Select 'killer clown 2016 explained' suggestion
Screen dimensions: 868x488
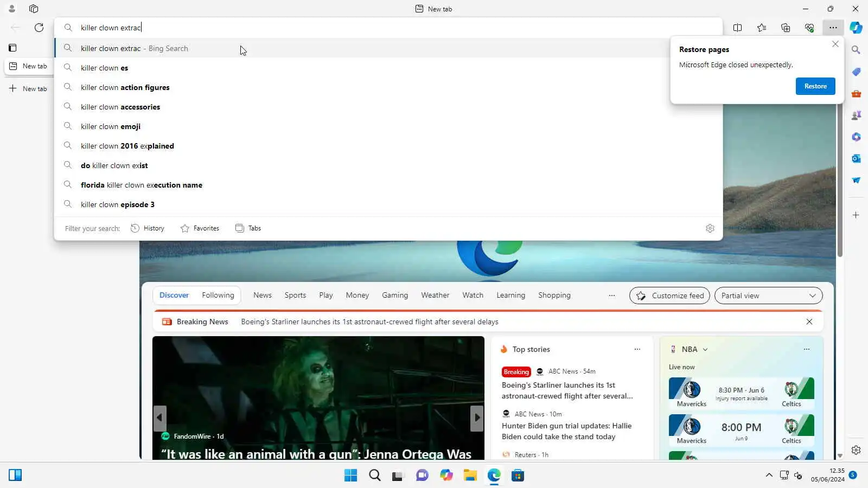click(388, 146)
